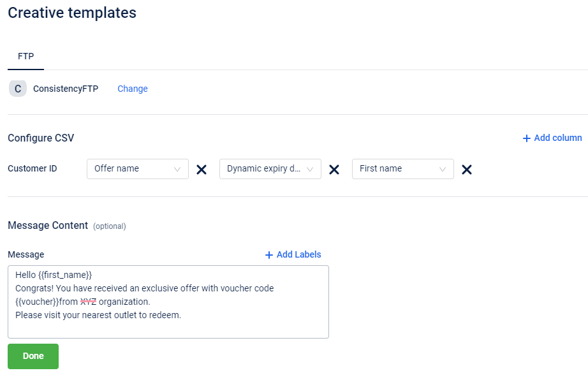Expand the First name dropdown chevron
Viewport: 588px width, 373px height.
[443, 170]
